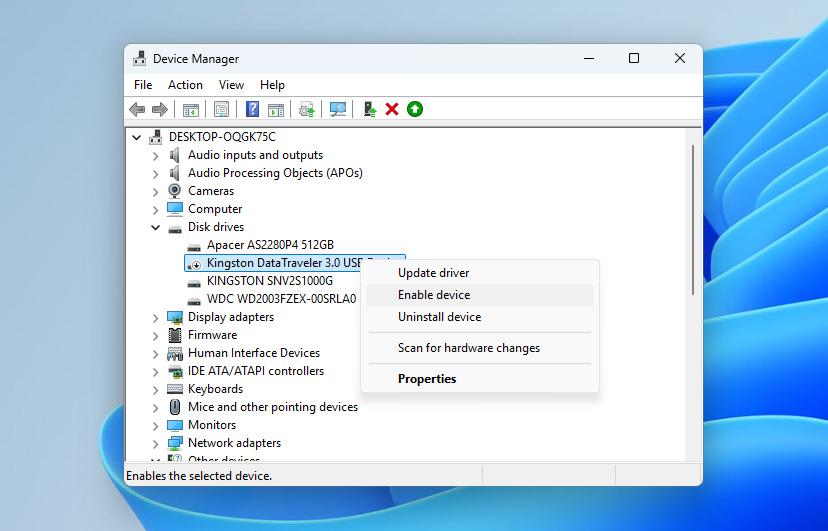Image resolution: width=828 pixels, height=531 pixels.
Task: Open the View menu
Action: (x=231, y=85)
